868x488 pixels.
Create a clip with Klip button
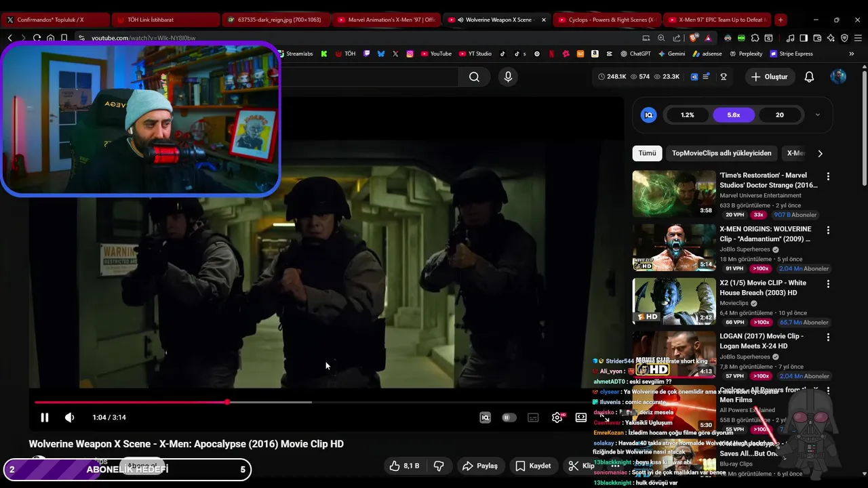[x=582, y=466]
